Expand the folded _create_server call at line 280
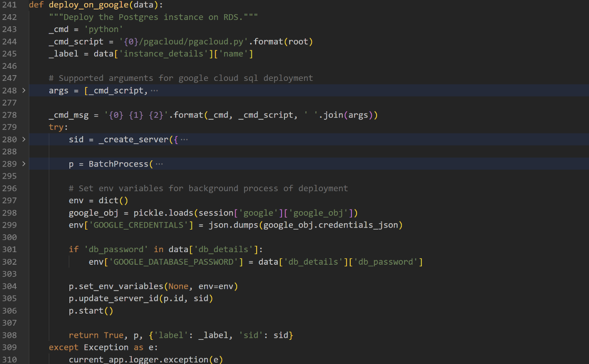This screenshot has width=589, height=364. (x=23, y=139)
